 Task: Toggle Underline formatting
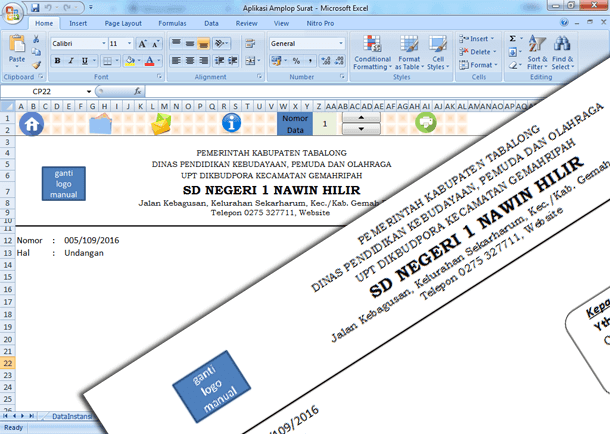pos(84,61)
